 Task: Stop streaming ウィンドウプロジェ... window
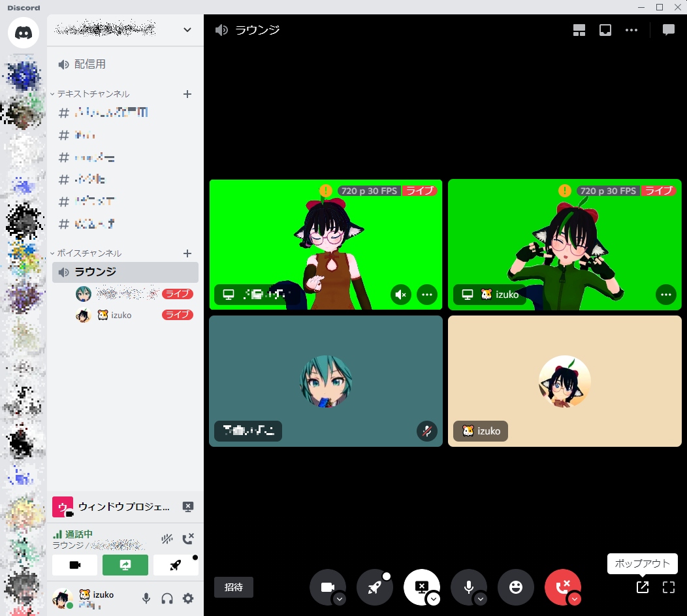188,507
